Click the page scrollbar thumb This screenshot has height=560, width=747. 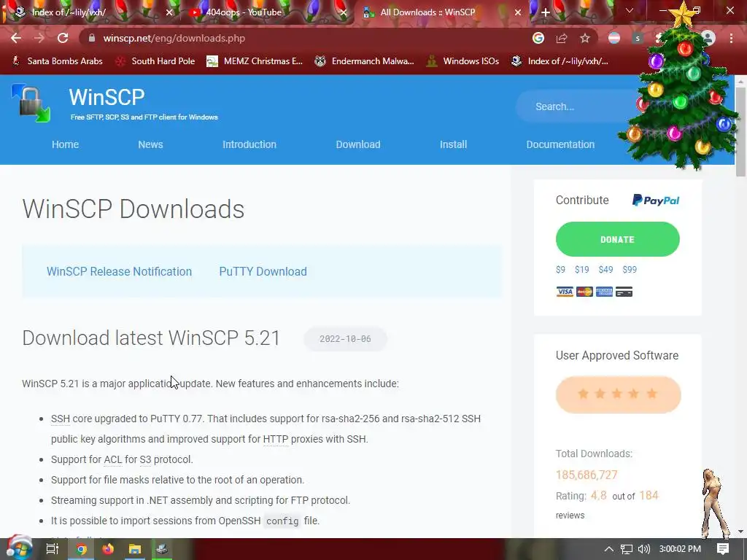point(740,131)
